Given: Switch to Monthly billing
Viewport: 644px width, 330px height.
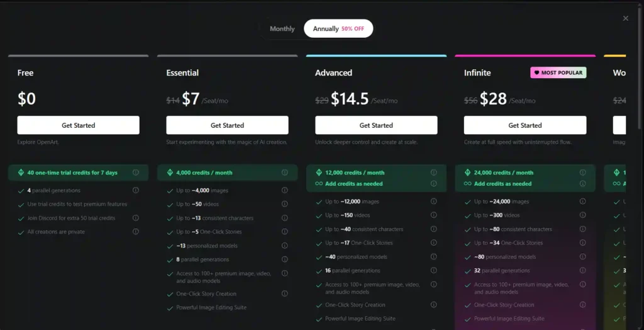Looking at the screenshot, I should pyautogui.click(x=282, y=29).
